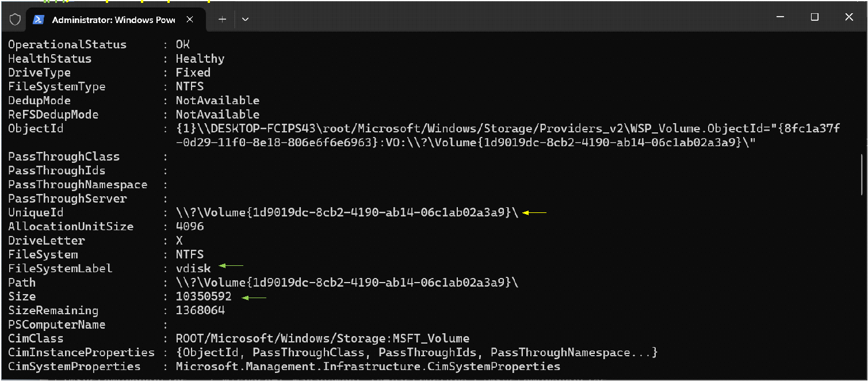
Task: Close the Windows Terminal window
Action: [849, 17]
